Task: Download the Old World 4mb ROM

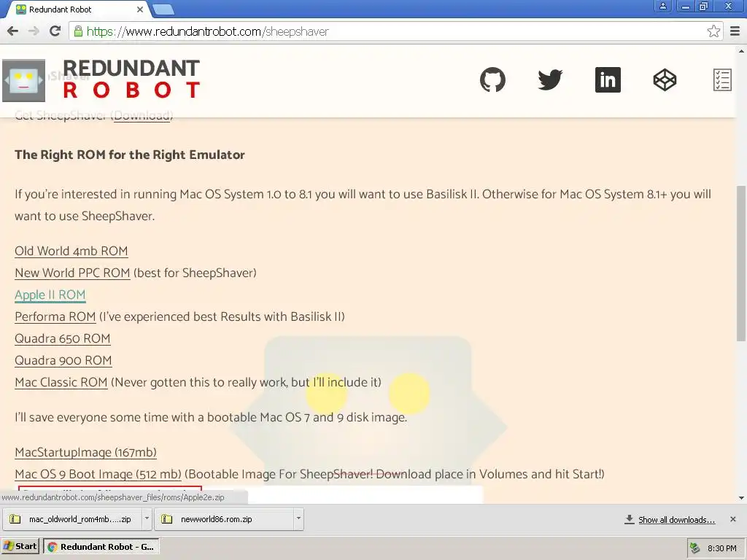Action: (x=71, y=251)
